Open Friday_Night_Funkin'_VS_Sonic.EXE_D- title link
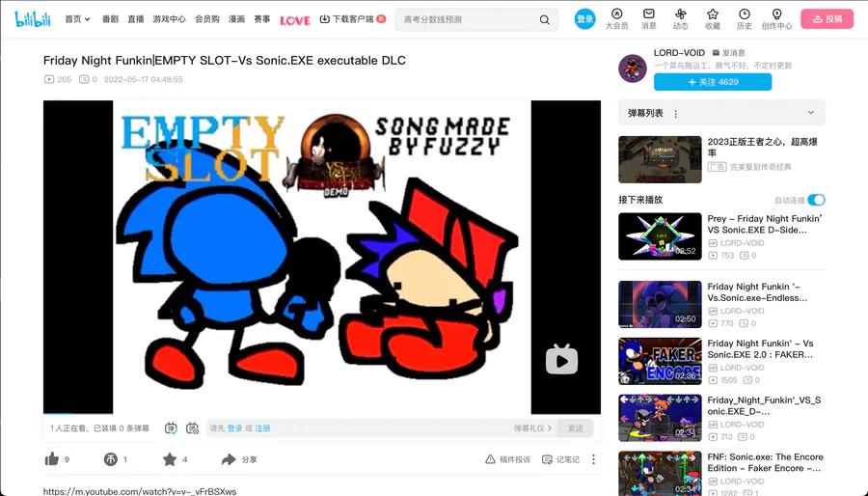 point(764,405)
